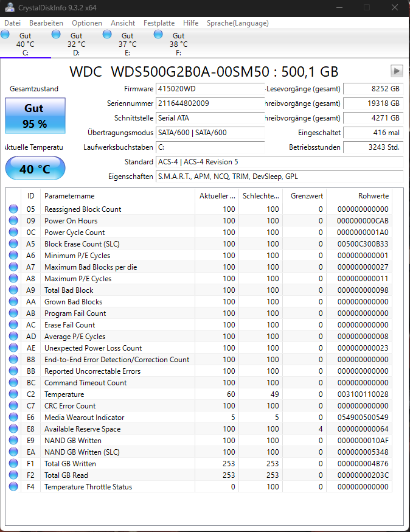
Task: Click status orb for Average P/E Cycles
Action: 13,336
